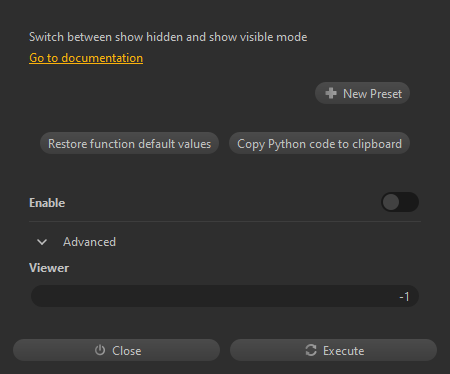450x374 pixels.
Task: Click the round knob of the Enable switch
Action: (x=391, y=202)
